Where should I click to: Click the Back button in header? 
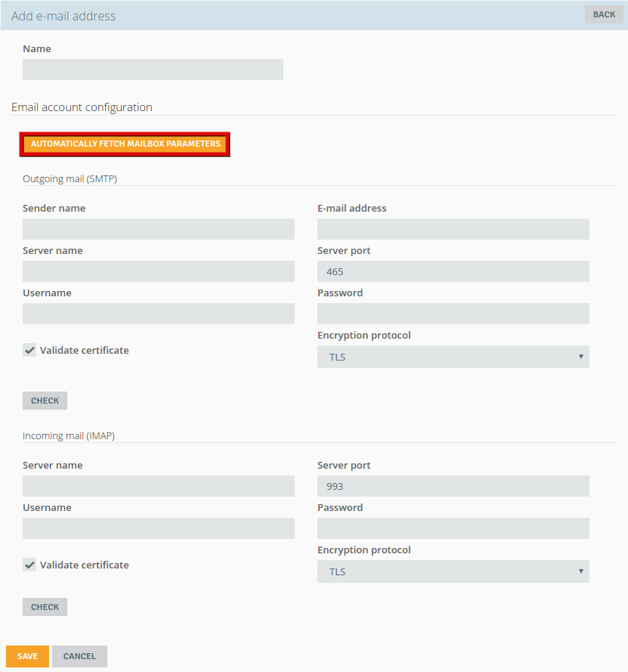(x=604, y=14)
